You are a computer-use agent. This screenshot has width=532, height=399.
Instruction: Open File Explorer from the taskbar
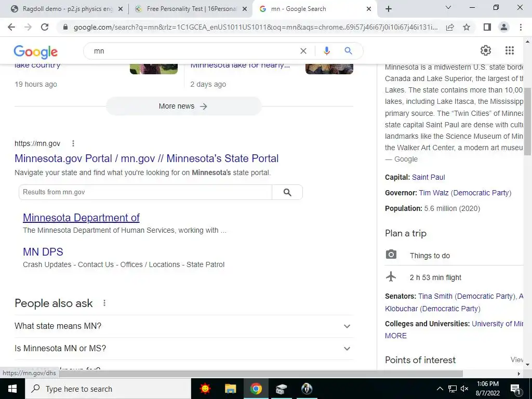[230, 389]
